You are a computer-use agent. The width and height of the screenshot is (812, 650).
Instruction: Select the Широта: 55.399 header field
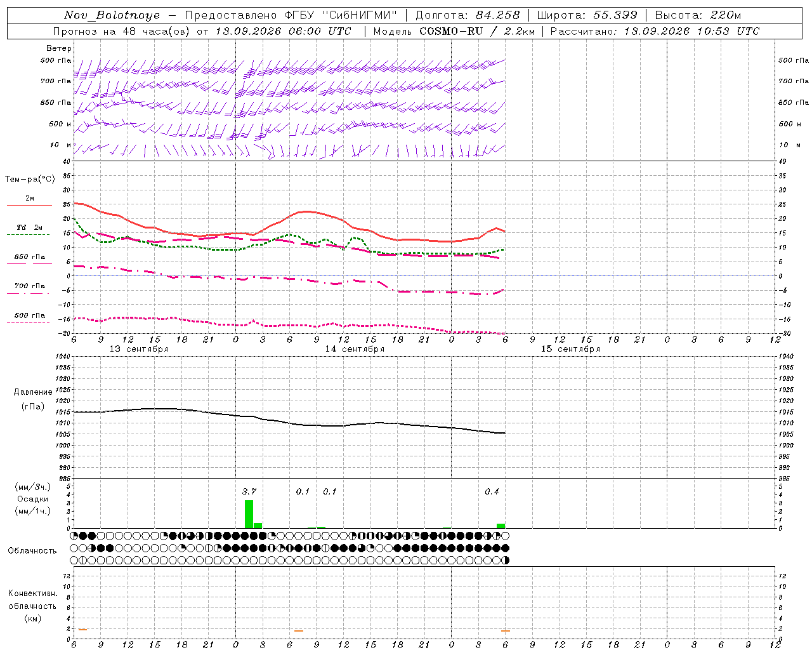[x=587, y=15]
